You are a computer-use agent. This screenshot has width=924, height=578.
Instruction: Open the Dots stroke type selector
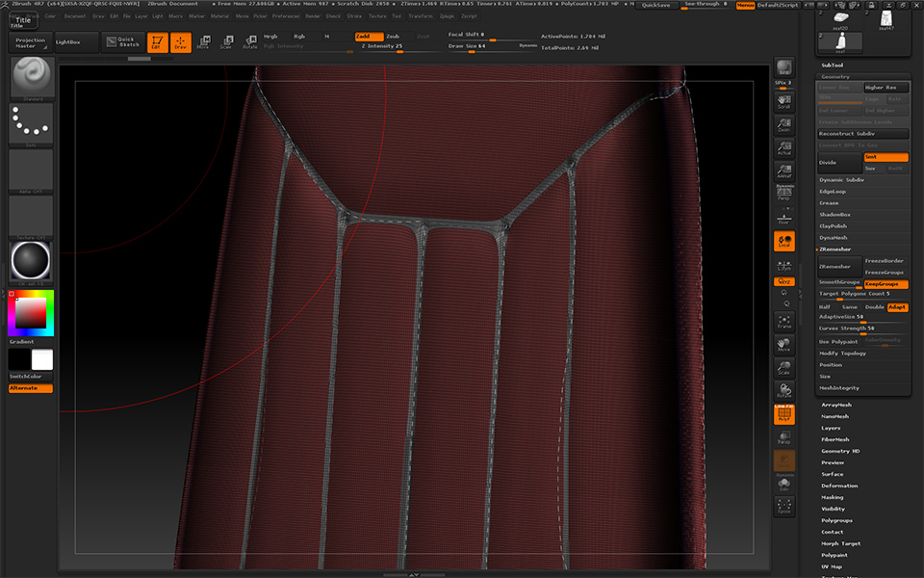coord(31,124)
